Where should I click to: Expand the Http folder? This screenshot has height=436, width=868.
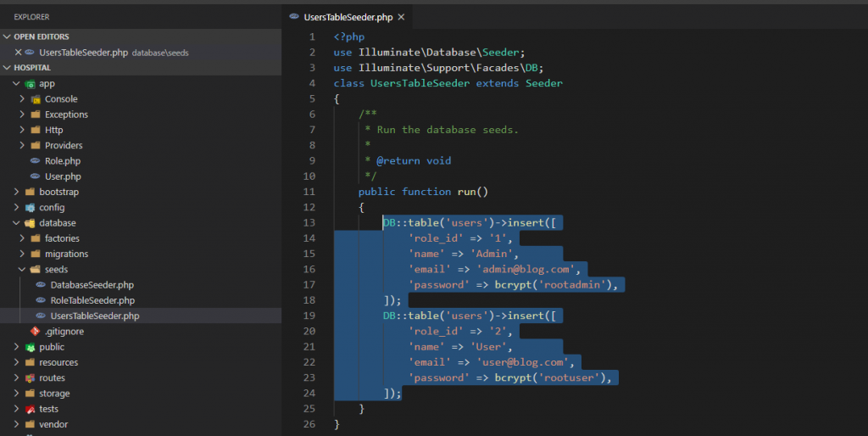[23, 130]
